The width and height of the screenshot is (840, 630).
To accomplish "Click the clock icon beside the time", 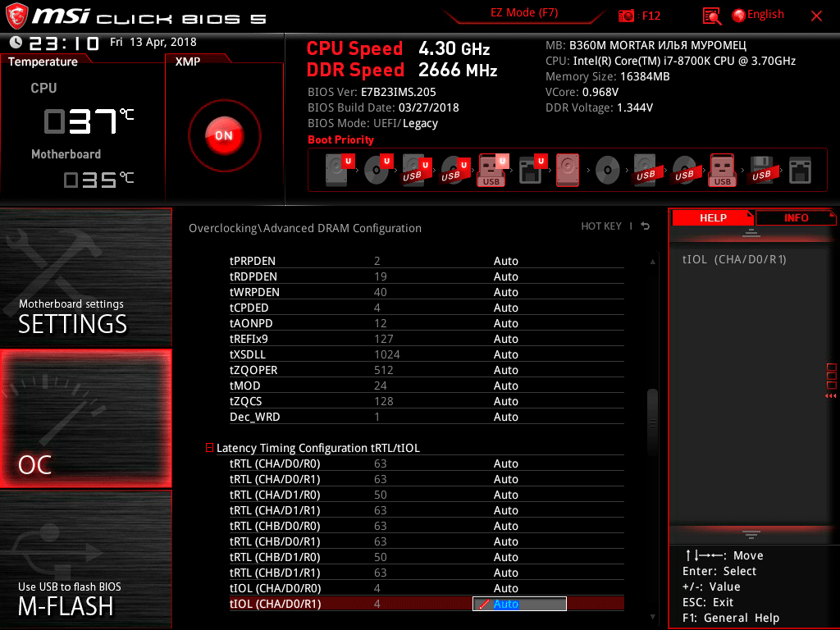I will tap(16, 42).
